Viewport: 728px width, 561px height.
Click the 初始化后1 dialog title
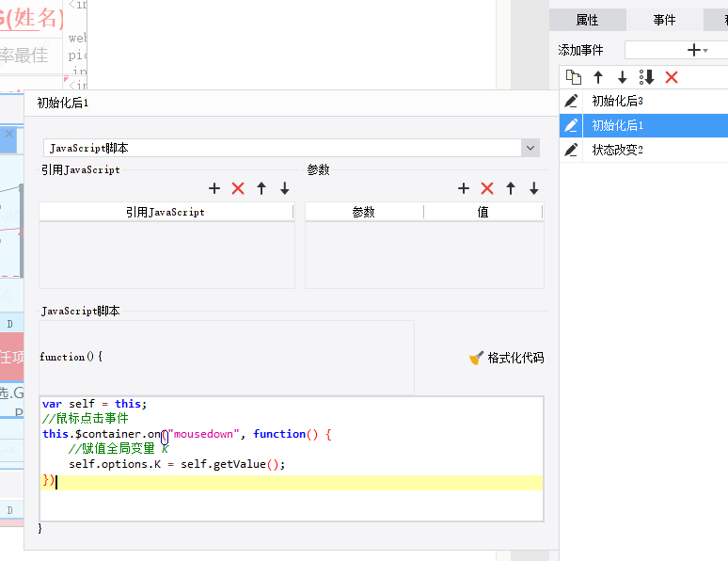63,103
